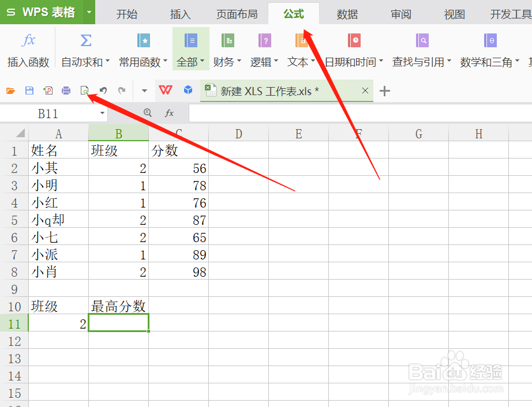Image resolution: width=532 pixels, height=407 pixels.
Task: Click the select-all corner triangle
Action: point(20,133)
